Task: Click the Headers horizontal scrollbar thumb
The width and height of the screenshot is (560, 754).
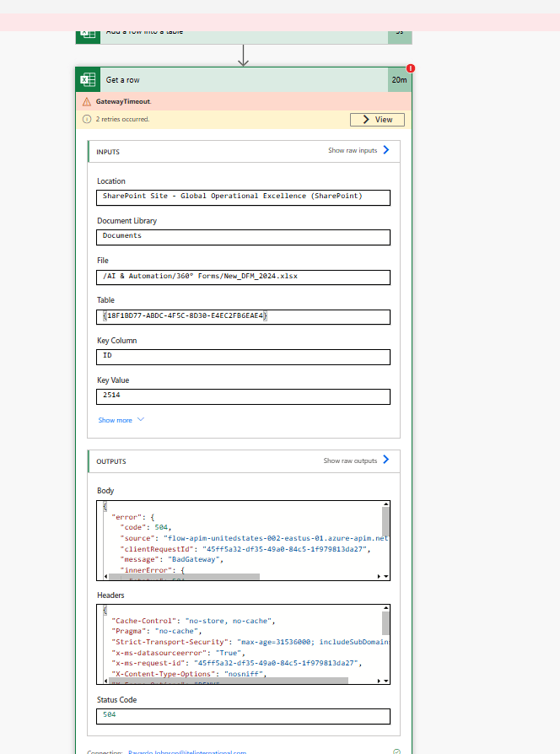Action: click(229, 681)
